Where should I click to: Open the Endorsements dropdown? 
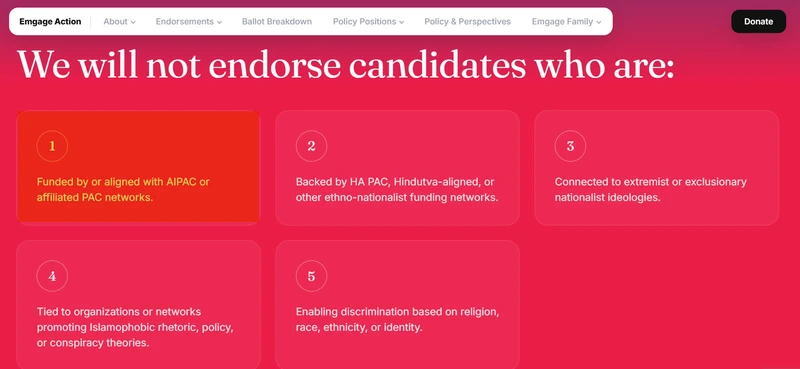189,21
